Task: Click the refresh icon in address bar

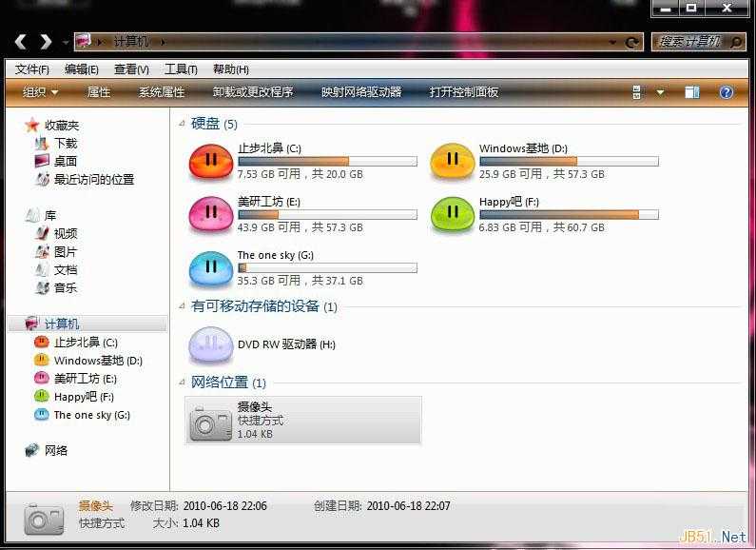Action: [632, 43]
